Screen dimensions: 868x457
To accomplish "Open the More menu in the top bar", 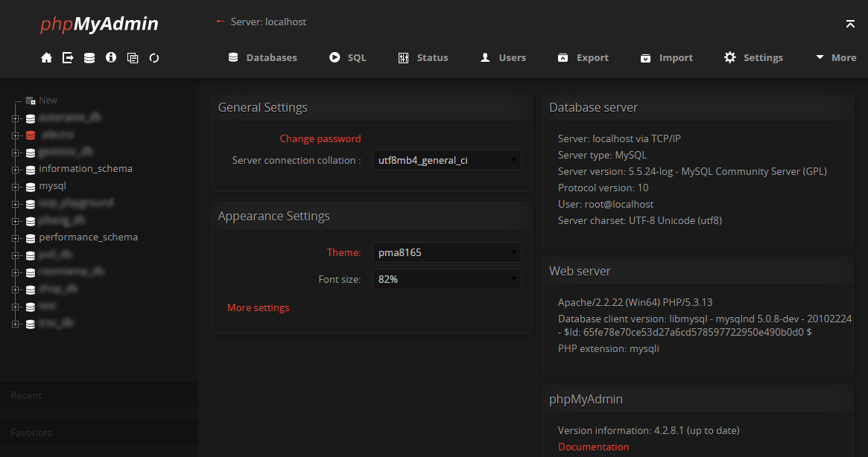I will (x=836, y=57).
